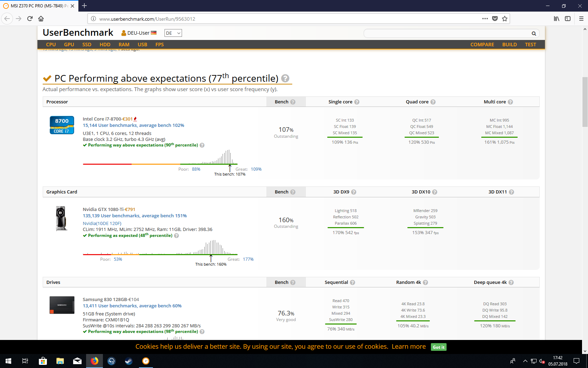
Task: Click the DEU-User profile link
Action: (139, 33)
